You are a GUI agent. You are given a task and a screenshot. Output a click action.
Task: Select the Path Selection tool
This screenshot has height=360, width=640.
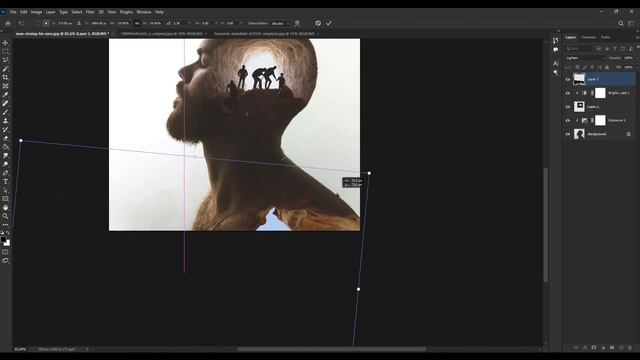click(x=5, y=190)
